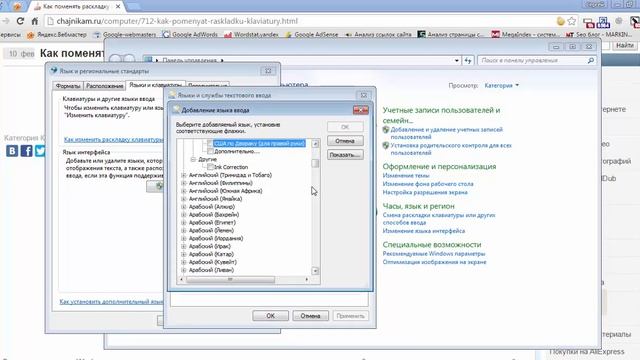
Task: Expand Английский (Южная Африка) node
Action: pos(184,191)
